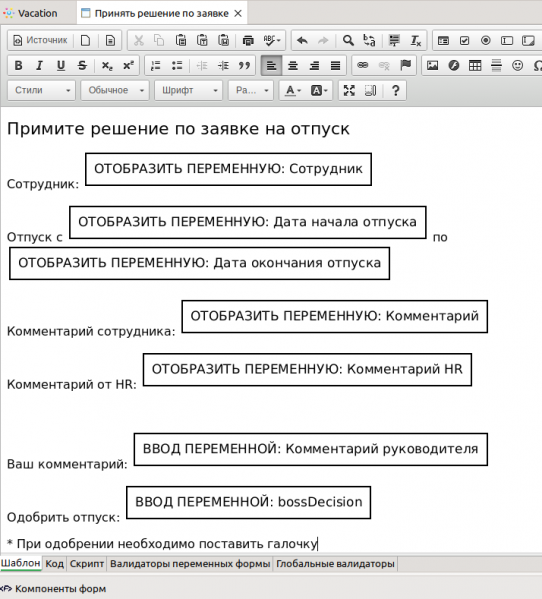Toggle Bold formatting
This screenshot has width=542, height=599.
click(x=18, y=65)
